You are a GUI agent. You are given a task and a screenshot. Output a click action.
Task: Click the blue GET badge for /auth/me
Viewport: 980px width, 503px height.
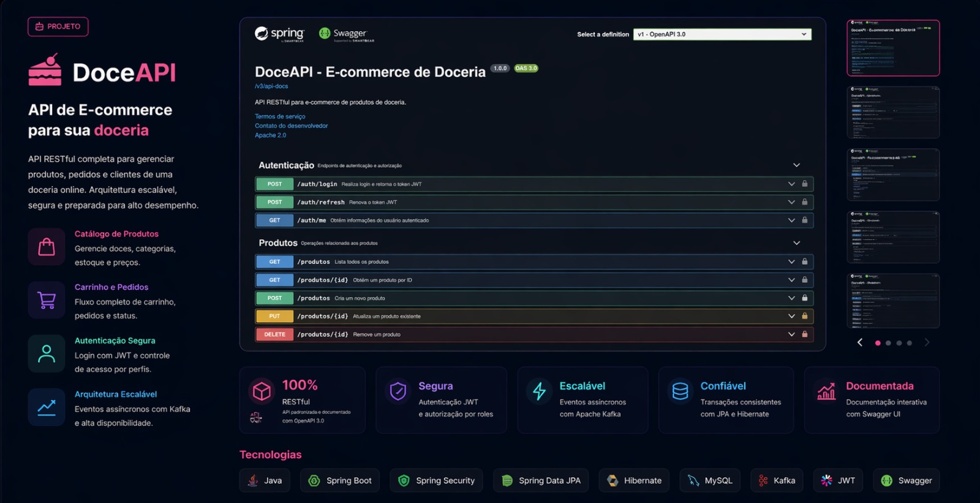274,220
